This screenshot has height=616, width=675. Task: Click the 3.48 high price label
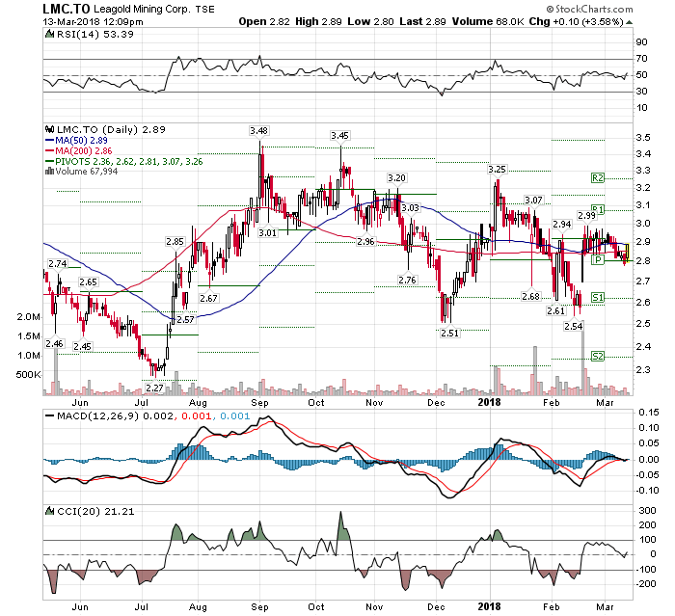(258, 130)
